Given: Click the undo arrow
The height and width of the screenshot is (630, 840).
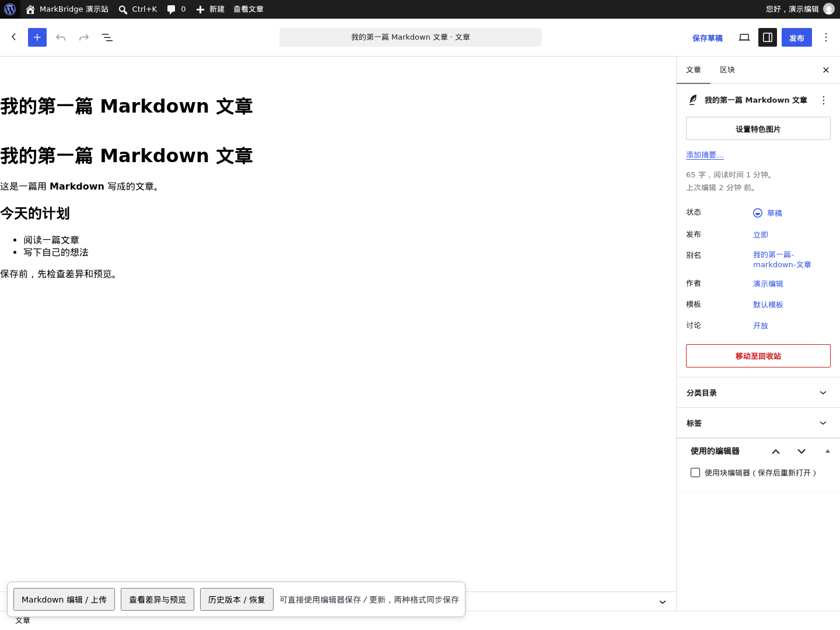Looking at the screenshot, I should tap(61, 37).
